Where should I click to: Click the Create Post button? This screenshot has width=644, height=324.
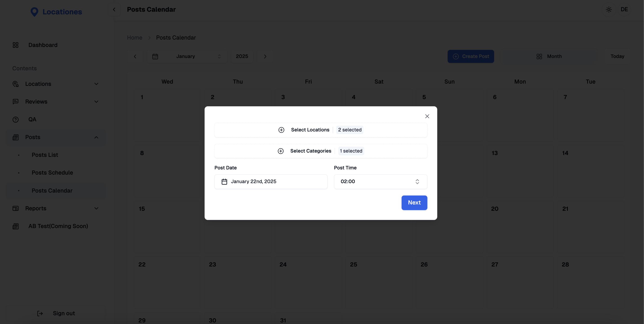click(471, 56)
